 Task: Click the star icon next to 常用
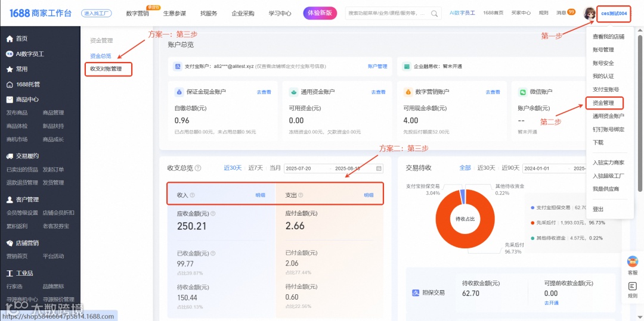(x=10, y=69)
